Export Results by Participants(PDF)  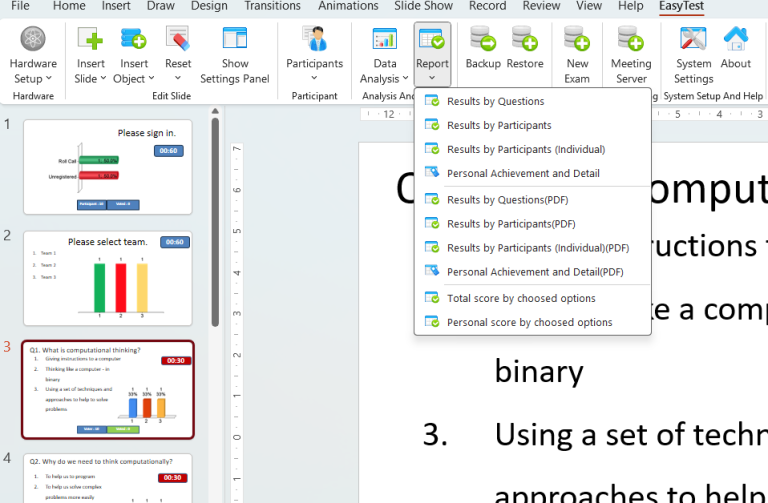pos(532,224)
